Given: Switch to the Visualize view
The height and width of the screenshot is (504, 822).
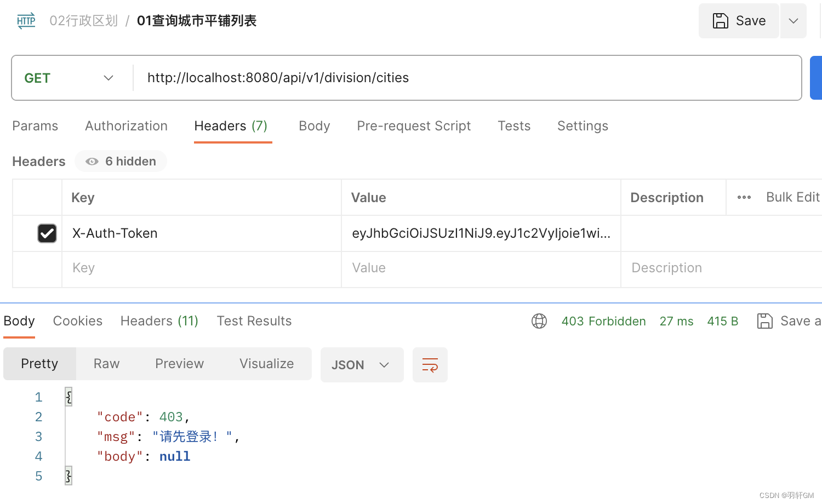Looking at the screenshot, I should tap(266, 364).
